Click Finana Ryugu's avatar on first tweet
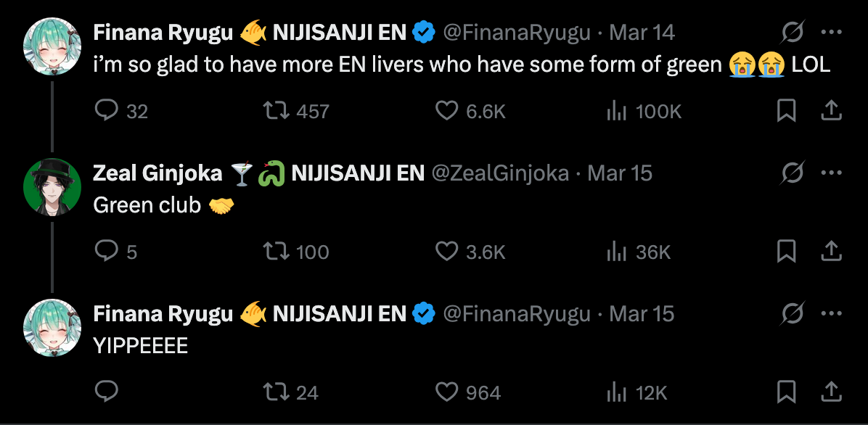Viewport: 868px width, 425px height. 52,46
